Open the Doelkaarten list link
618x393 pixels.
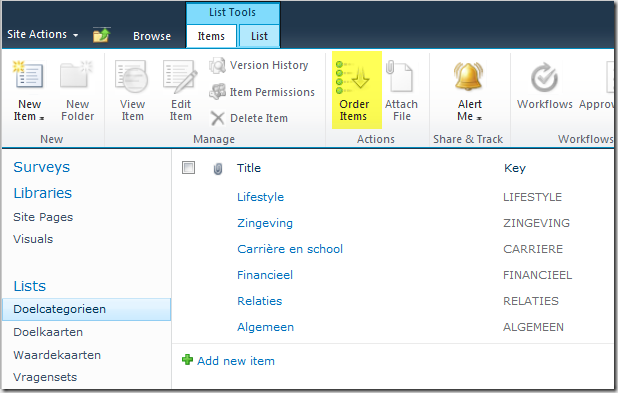(48, 332)
